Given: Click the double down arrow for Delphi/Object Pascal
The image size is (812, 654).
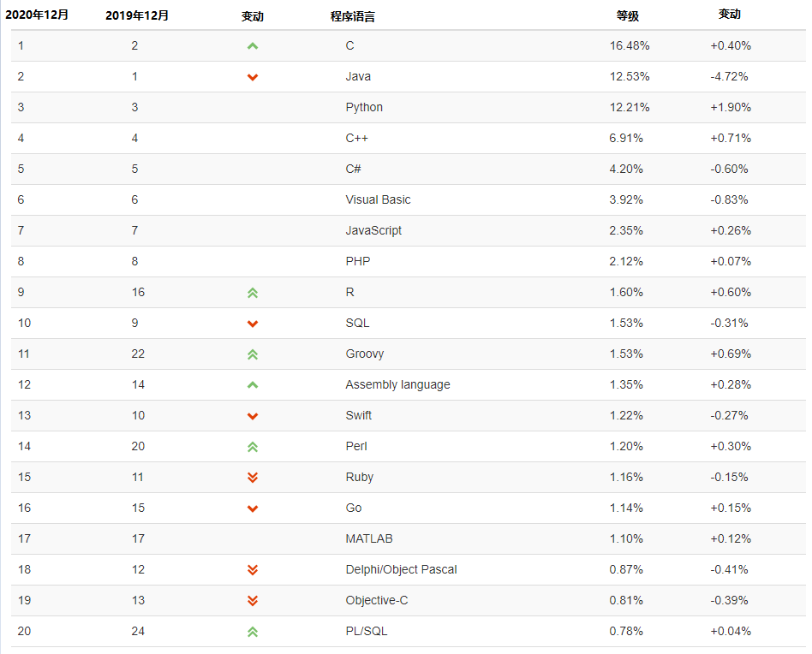Looking at the screenshot, I should [253, 570].
